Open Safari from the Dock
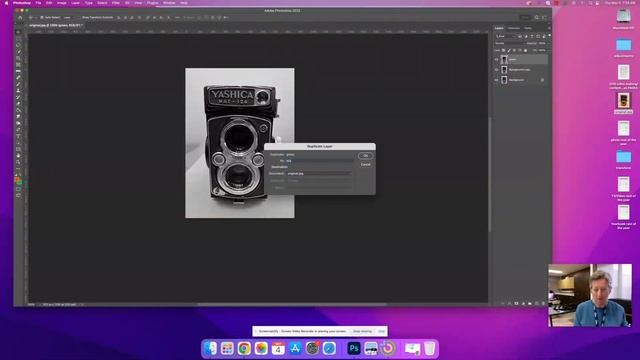This screenshot has width=640, height=360. [x=329, y=348]
